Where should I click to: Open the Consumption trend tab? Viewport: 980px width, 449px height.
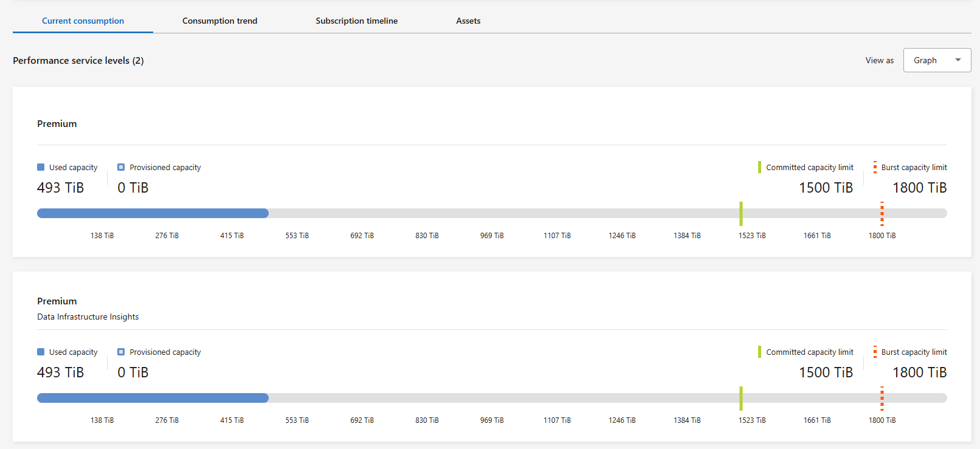coord(219,21)
